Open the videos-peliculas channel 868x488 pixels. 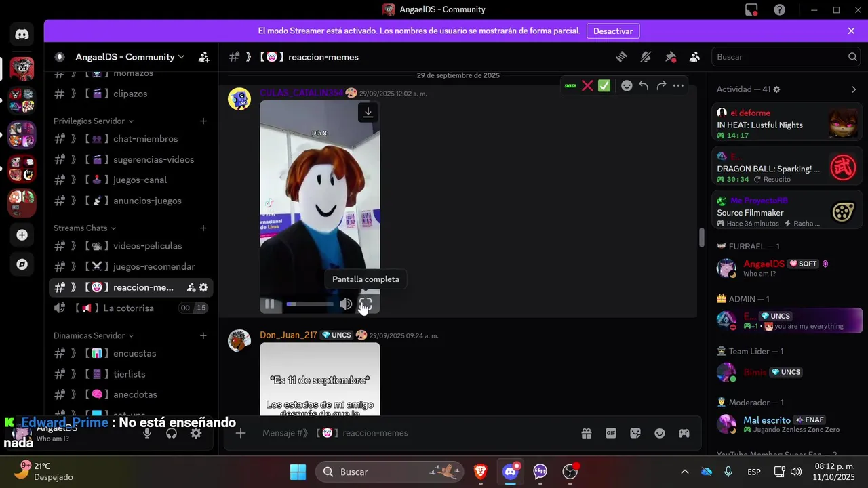(130, 246)
